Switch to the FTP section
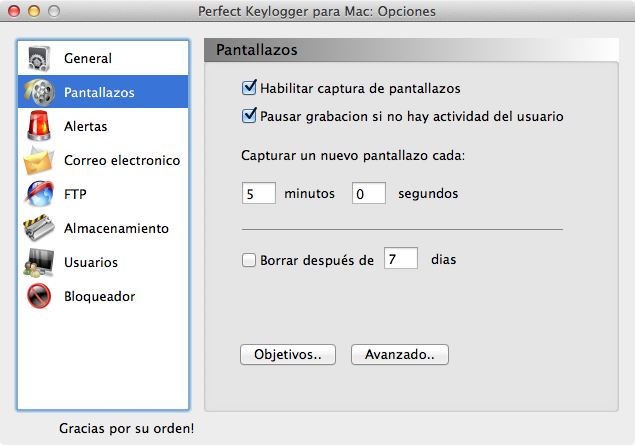Image resolution: width=635 pixels, height=445 pixels. point(103,194)
